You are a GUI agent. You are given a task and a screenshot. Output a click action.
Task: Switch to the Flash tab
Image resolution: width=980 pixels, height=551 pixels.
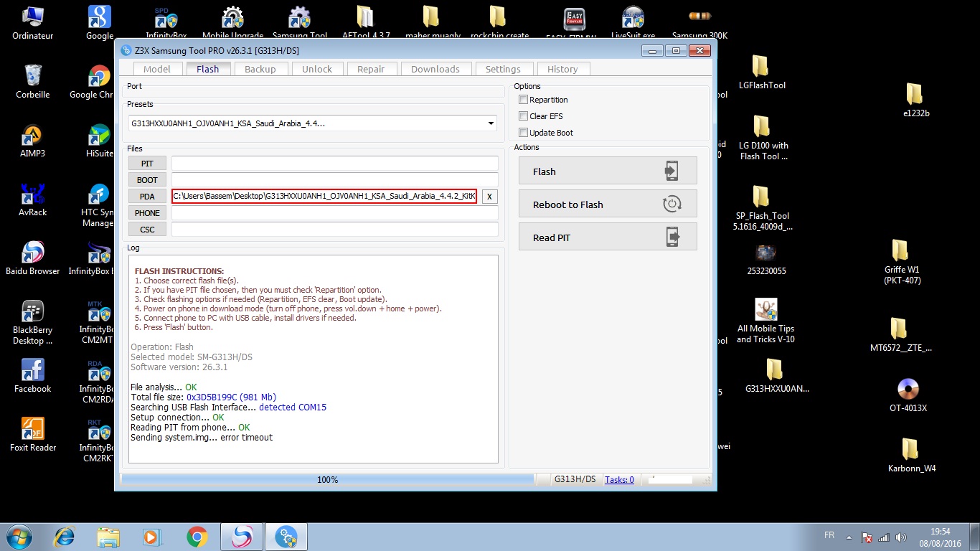coord(208,69)
